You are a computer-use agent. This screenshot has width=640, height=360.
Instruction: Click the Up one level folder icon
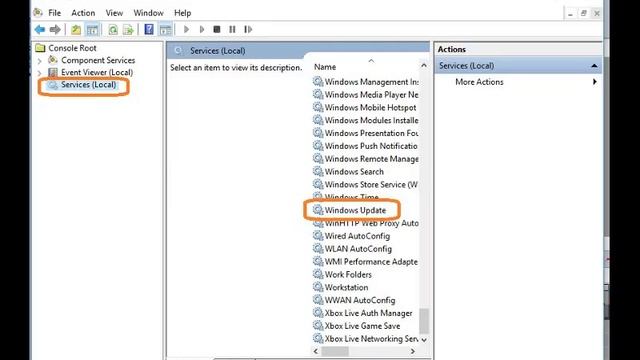click(x=76, y=29)
